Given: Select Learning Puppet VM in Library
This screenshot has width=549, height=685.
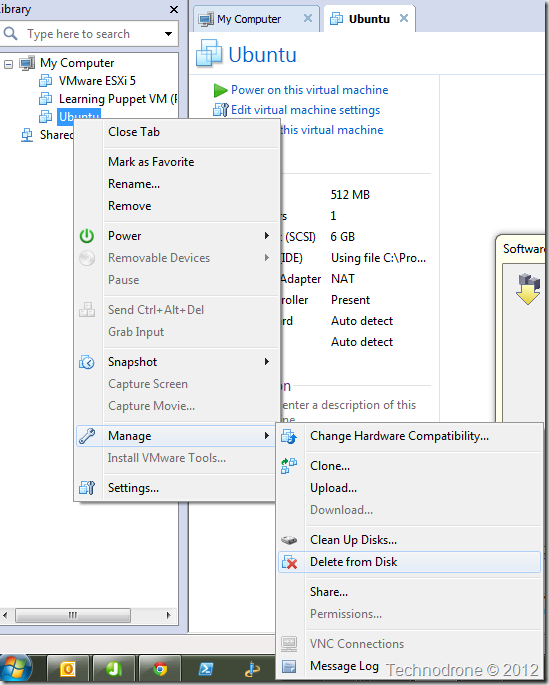Looking at the screenshot, I should 118,99.
